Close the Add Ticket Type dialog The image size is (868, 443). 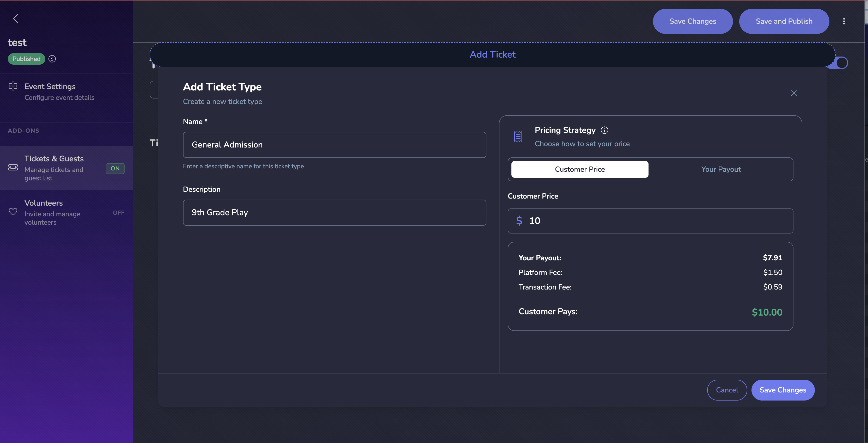point(793,93)
